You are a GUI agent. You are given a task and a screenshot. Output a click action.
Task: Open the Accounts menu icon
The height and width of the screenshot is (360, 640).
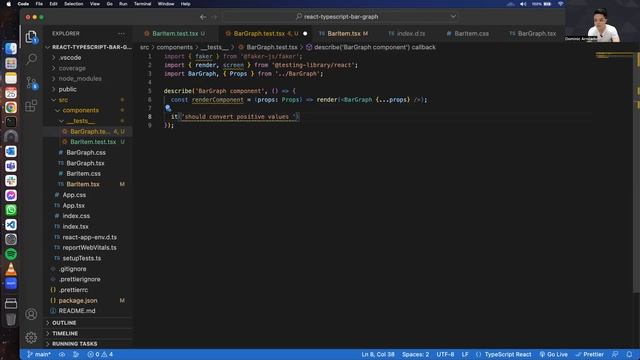[31, 314]
